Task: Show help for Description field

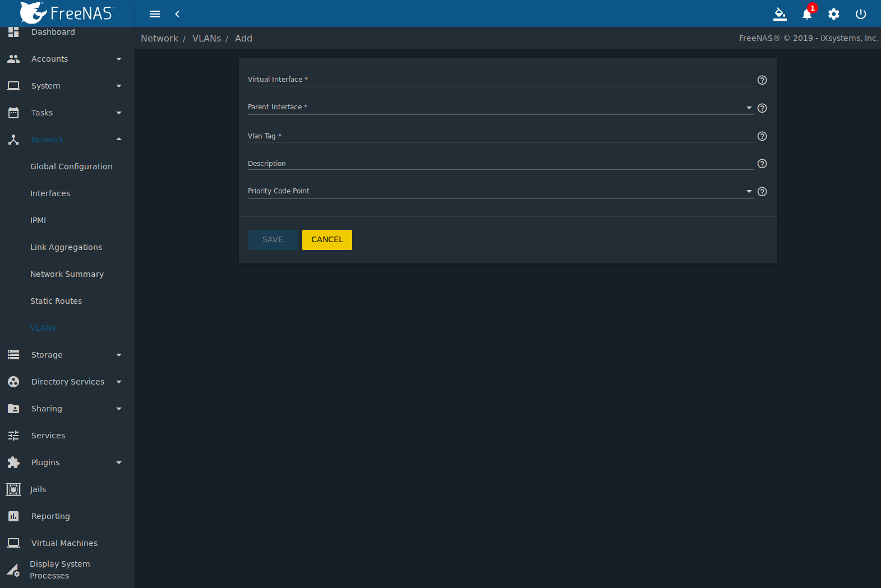Action: [762, 164]
